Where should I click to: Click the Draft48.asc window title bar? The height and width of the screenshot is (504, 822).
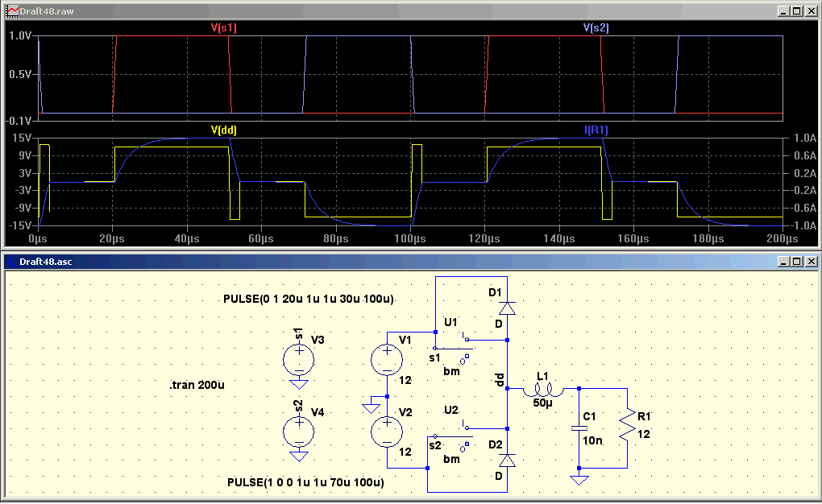pyautogui.click(x=411, y=261)
